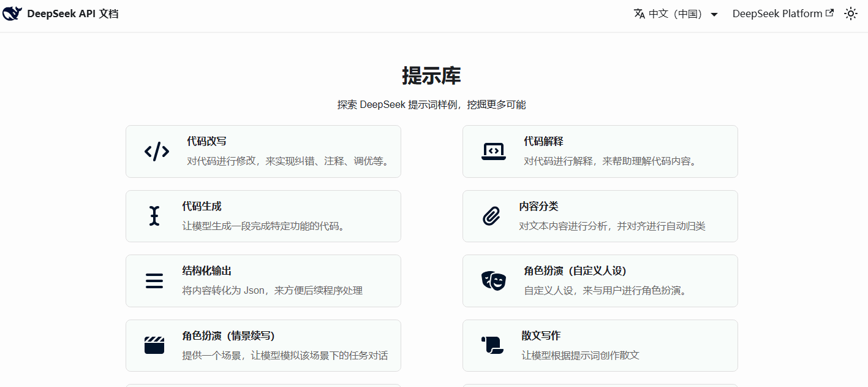Click the code brackets icon for 代码改写

(157, 151)
